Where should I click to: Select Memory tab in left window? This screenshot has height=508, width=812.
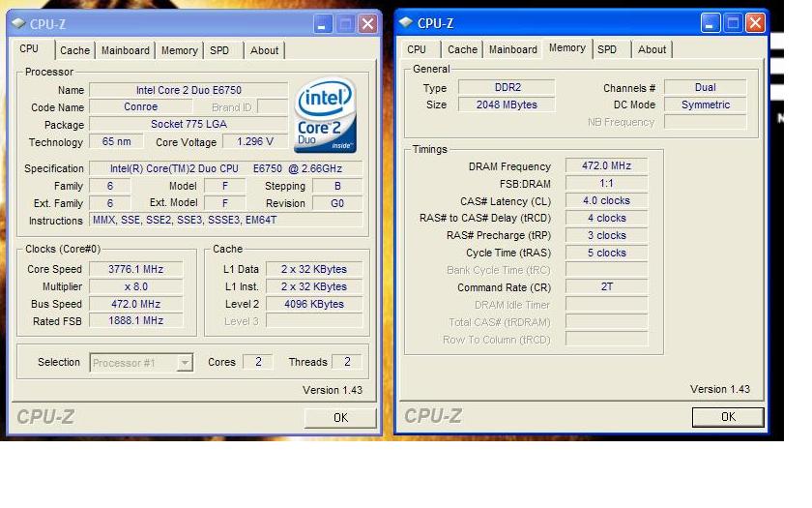179,50
